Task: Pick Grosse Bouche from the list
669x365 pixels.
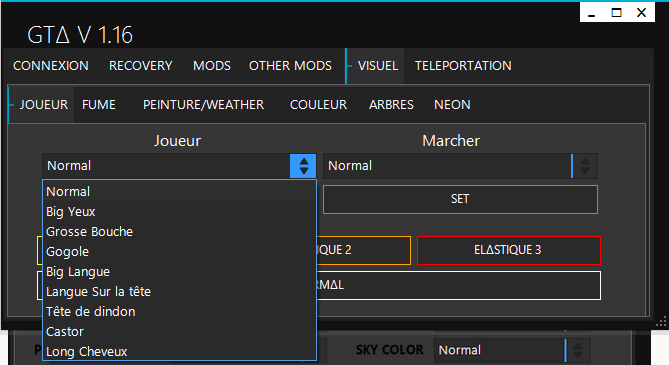Action: tap(179, 231)
